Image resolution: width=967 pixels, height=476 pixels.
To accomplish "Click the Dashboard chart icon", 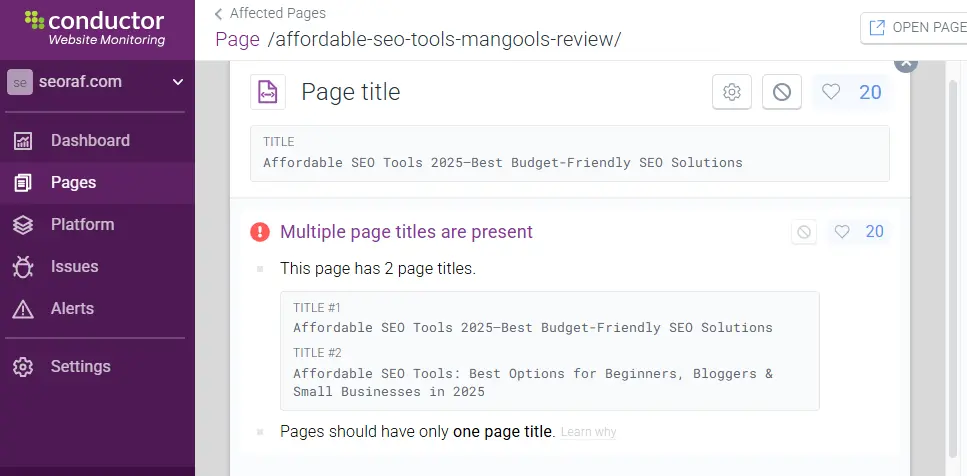I will tap(23, 141).
